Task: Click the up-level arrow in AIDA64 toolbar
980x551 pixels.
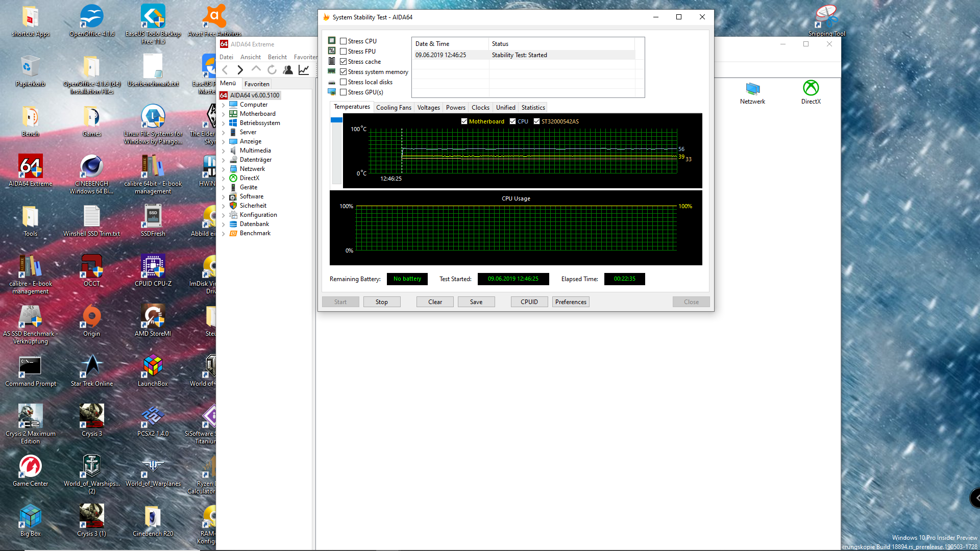Action: coord(256,69)
